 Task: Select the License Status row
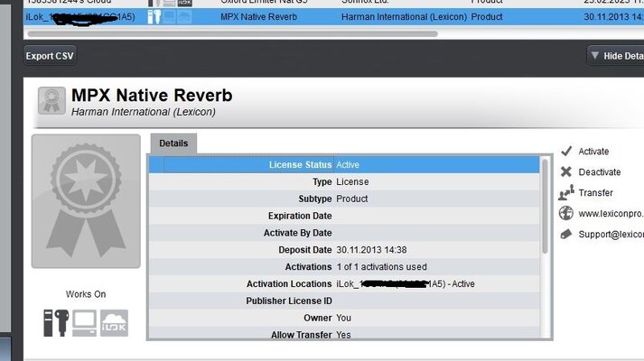(x=344, y=164)
